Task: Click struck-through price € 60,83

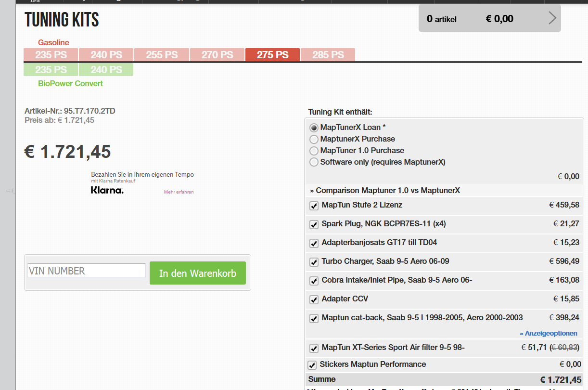Action: (x=564, y=347)
